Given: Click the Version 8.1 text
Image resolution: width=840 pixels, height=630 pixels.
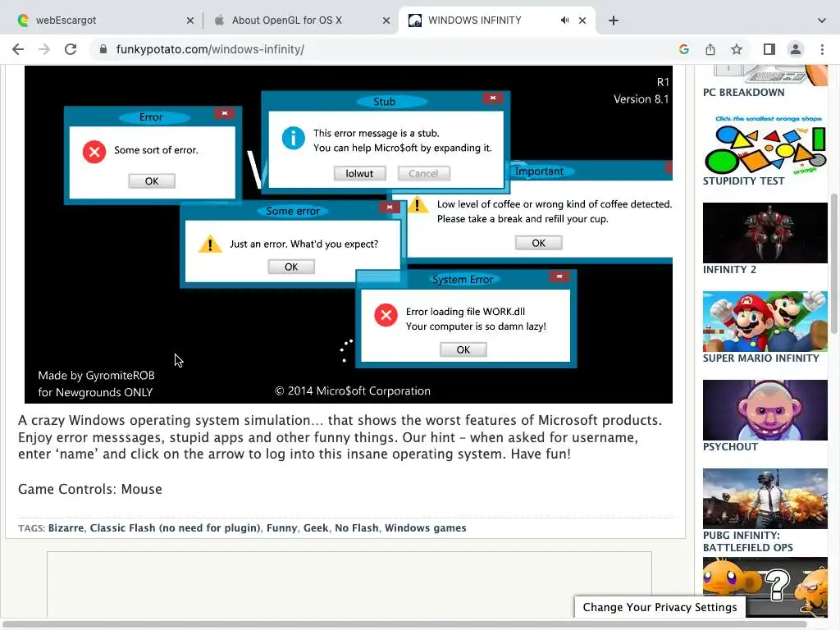Looking at the screenshot, I should (x=641, y=99).
